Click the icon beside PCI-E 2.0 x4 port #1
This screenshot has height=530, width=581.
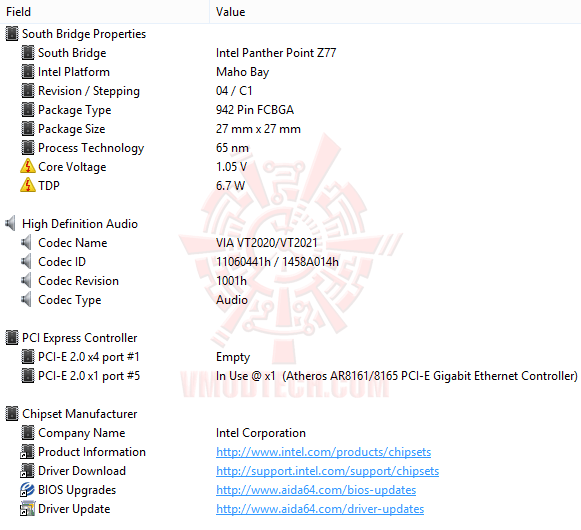click(28, 357)
